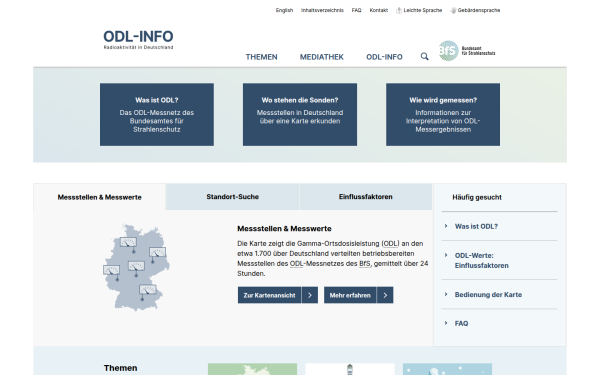The image size is (600, 375).
Task: Click the Themen section heading
Action: tap(121, 368)
